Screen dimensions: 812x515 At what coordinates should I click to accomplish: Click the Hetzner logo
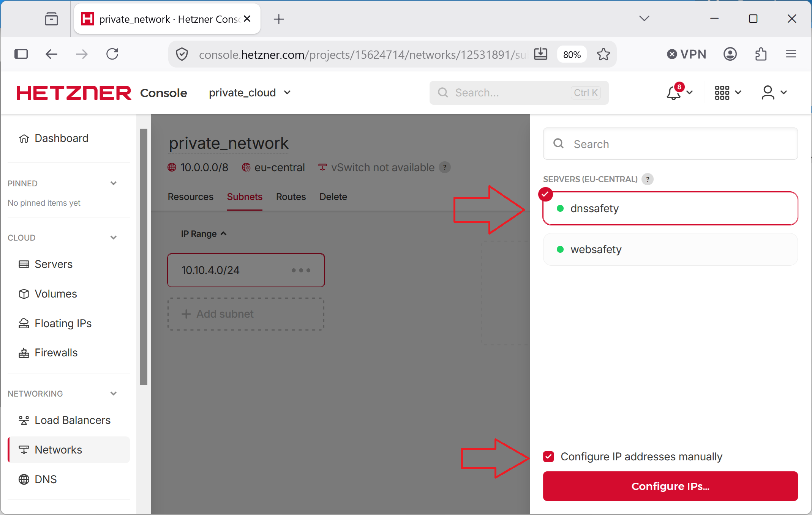point(74,93)
